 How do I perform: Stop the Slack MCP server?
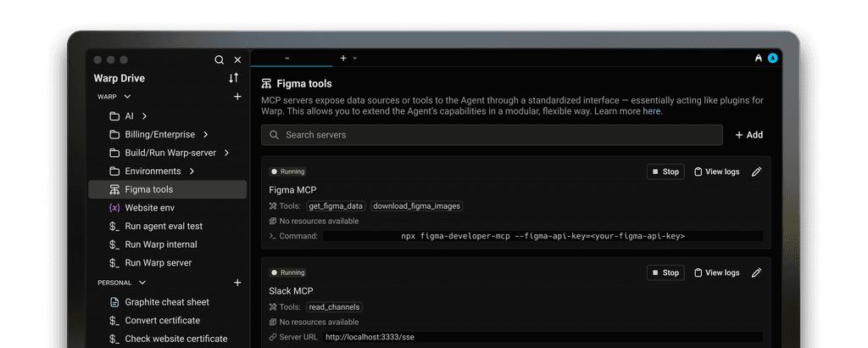pyautogui.click(x=665, y=272)
